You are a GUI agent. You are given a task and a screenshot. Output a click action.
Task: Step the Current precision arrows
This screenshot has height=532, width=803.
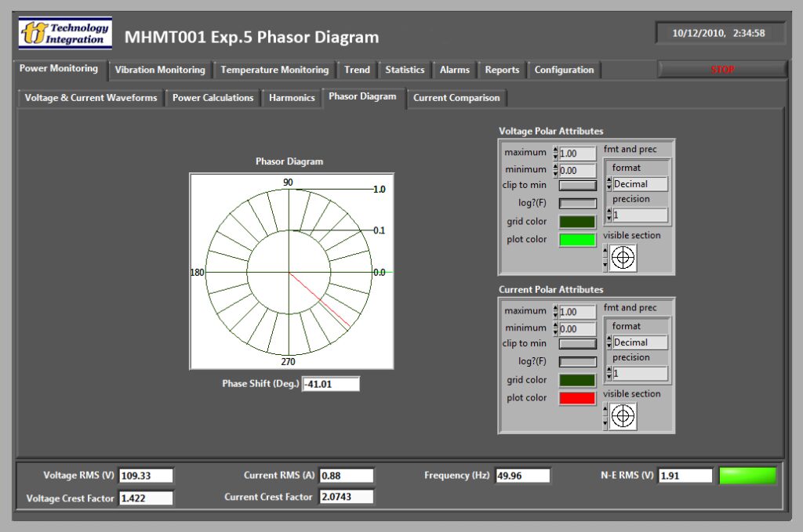(609, 374)
